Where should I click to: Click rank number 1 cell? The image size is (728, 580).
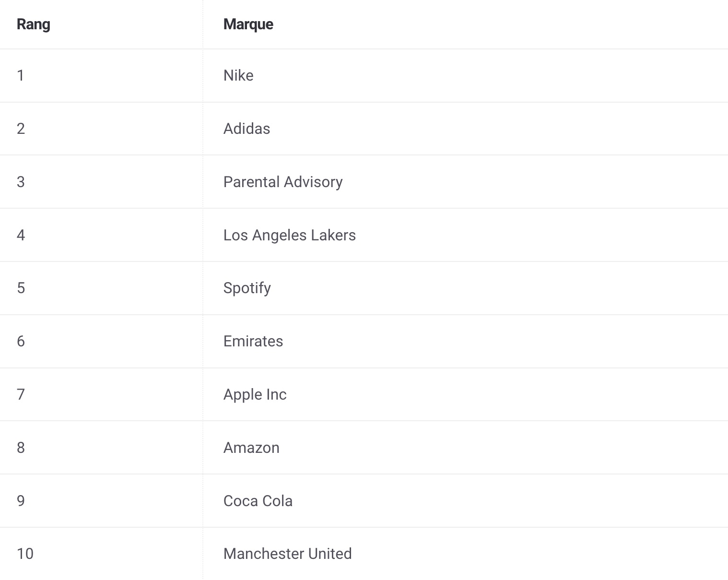21,75
